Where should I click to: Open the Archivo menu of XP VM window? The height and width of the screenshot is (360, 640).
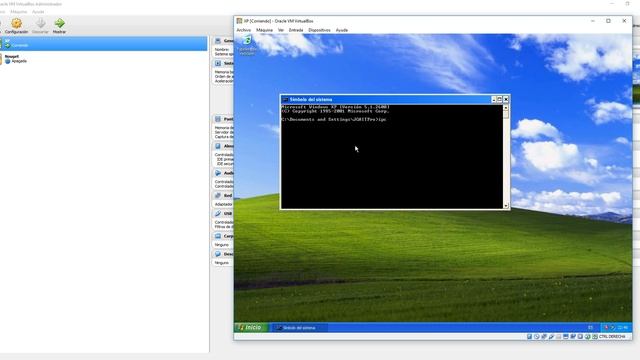244,30
